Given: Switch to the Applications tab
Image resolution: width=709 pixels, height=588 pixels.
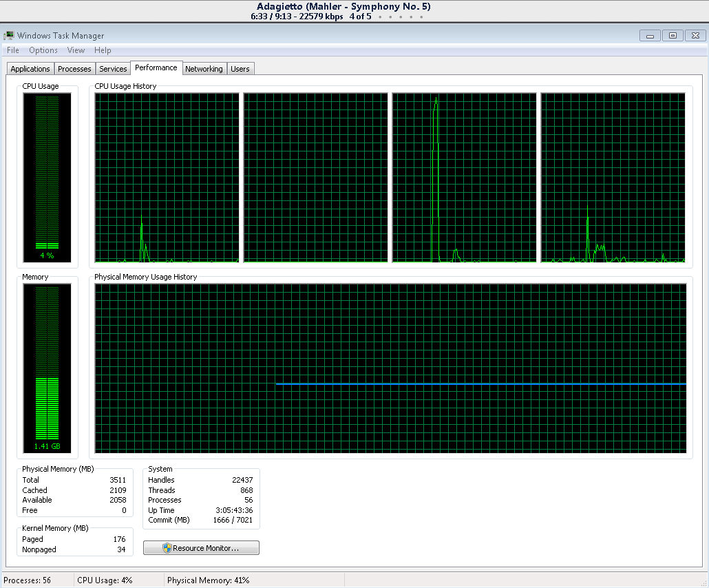Looking at the screenshot, I should pyautogui.click(x=30, y=69).
